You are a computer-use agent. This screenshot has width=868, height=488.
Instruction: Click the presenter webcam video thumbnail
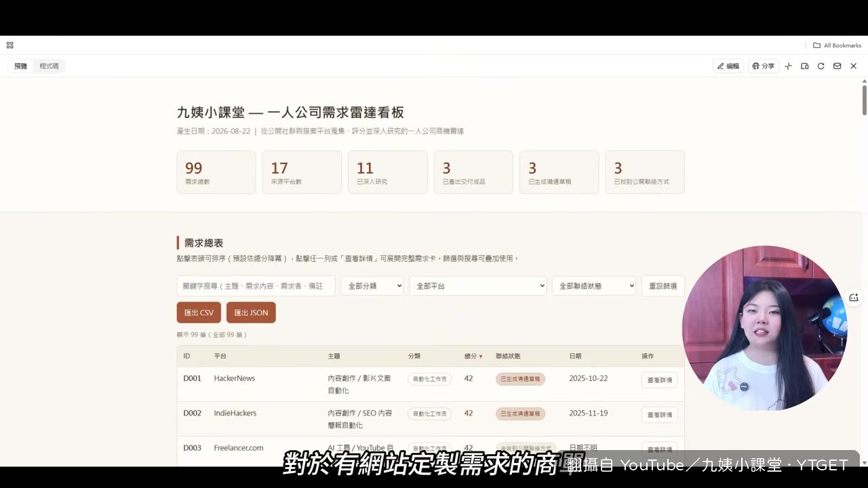pos(765,328)
